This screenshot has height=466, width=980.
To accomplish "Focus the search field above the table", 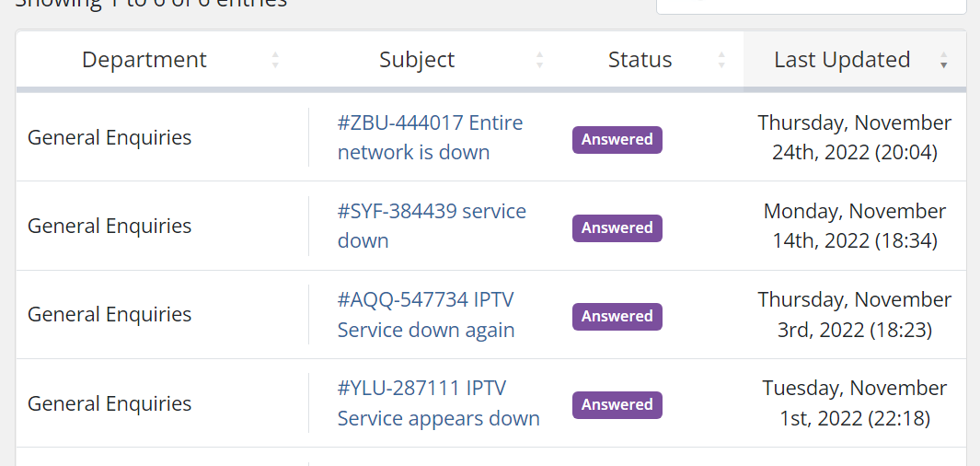I will (811, 5).
